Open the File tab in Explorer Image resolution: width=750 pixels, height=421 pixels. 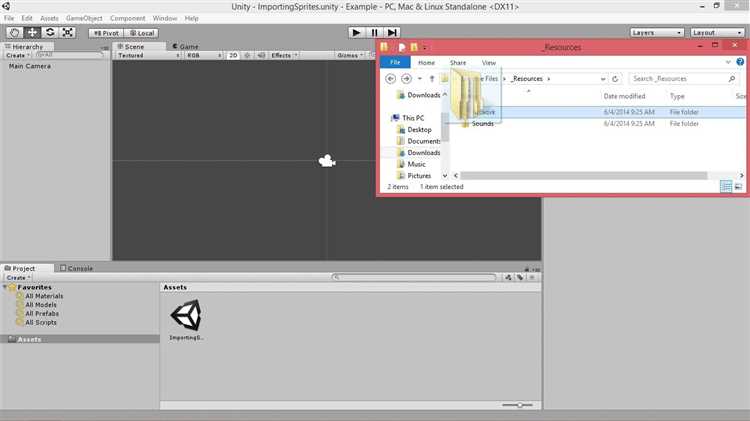pos(395,62)
